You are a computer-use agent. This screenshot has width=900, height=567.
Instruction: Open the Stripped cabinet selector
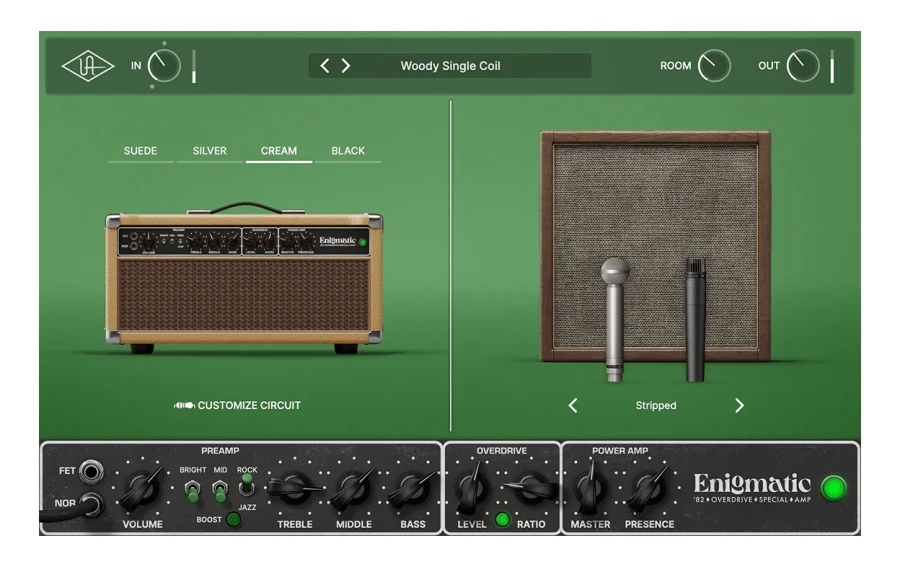coord(656,406)
